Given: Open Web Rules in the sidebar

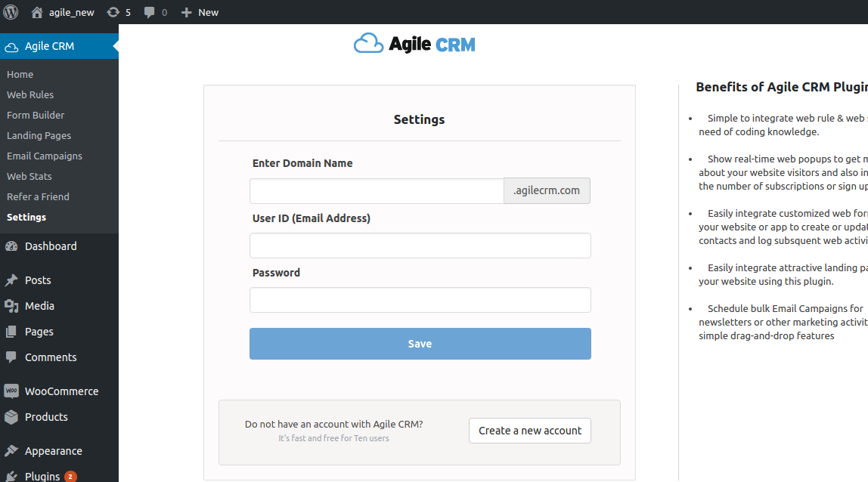Looking at the screenshot, I should click(30, 94).
